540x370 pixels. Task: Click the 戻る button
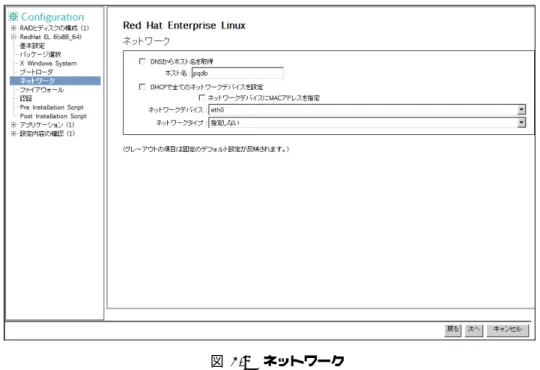(453, 330)
